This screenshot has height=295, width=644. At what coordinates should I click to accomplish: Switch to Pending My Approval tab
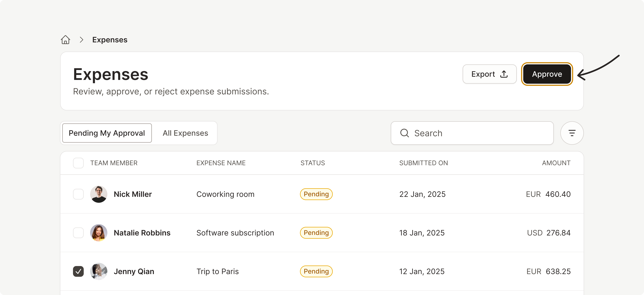tap(107, 133)
